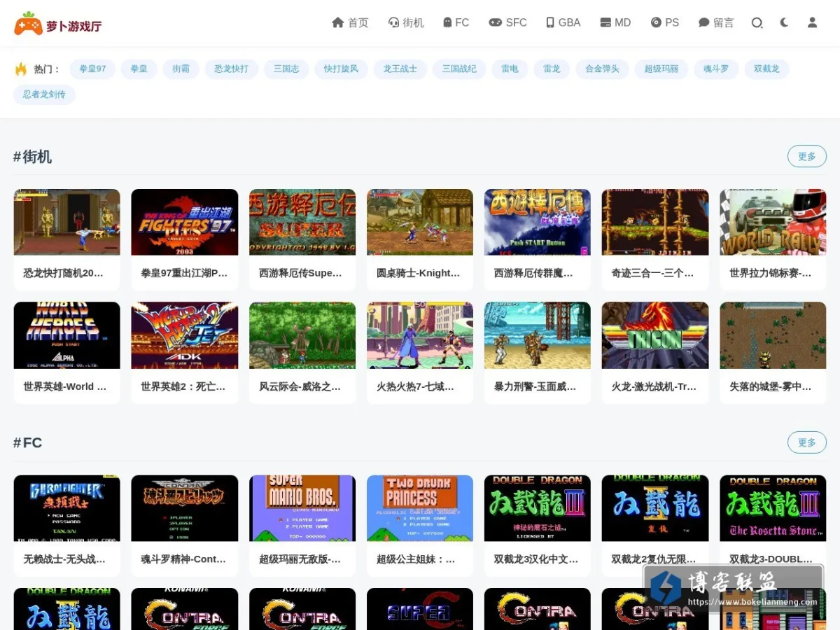This screenshot has width=840, height=630.
Task: Open 双截龙2复仇无限 game thumbnail
Action: click(655, 508)
